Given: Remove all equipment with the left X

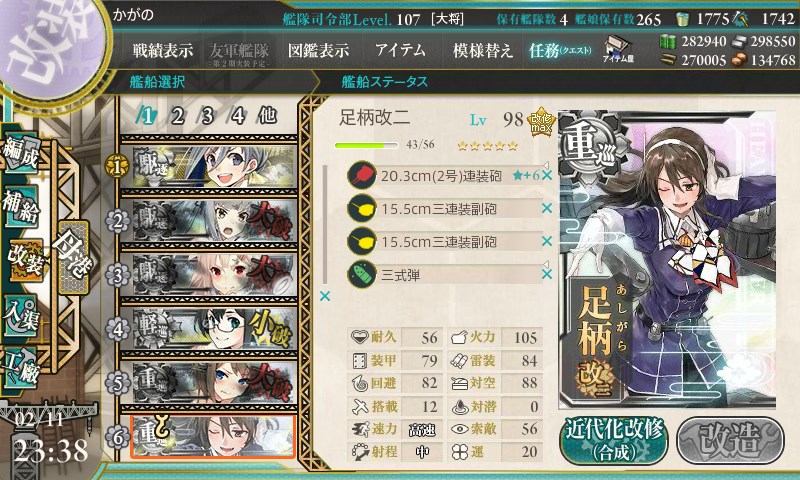Looking at the screenshot, I should pyautogui.click(x=324, y=296).
